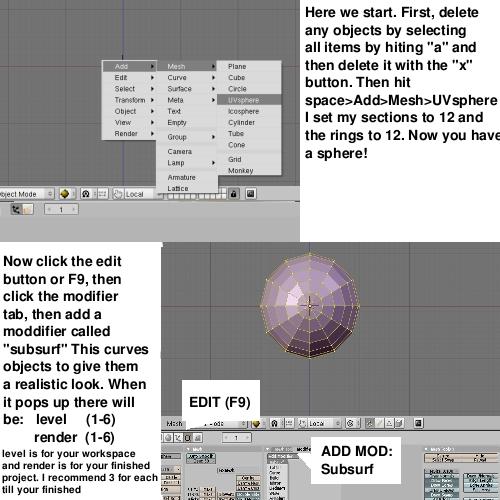
Task: Enable vertex select mode in lower header
Action: click(370, 423)
